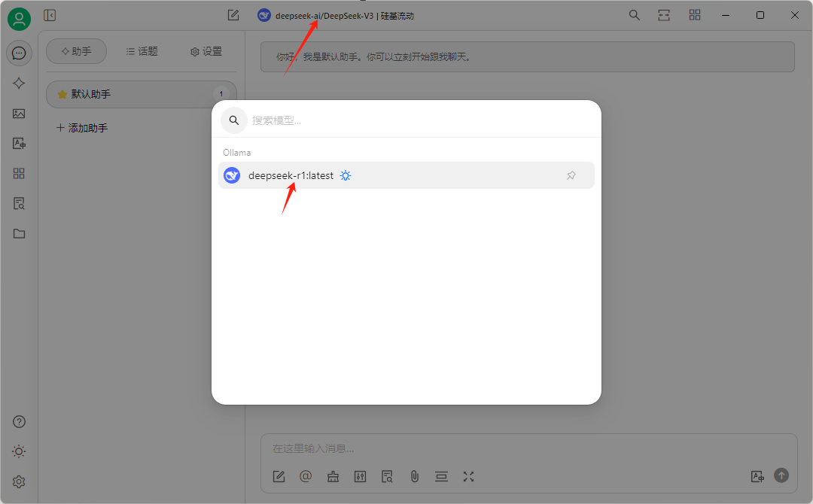Switch to the 话题 tab
The image size is (813, 504).
click(142, 51)
